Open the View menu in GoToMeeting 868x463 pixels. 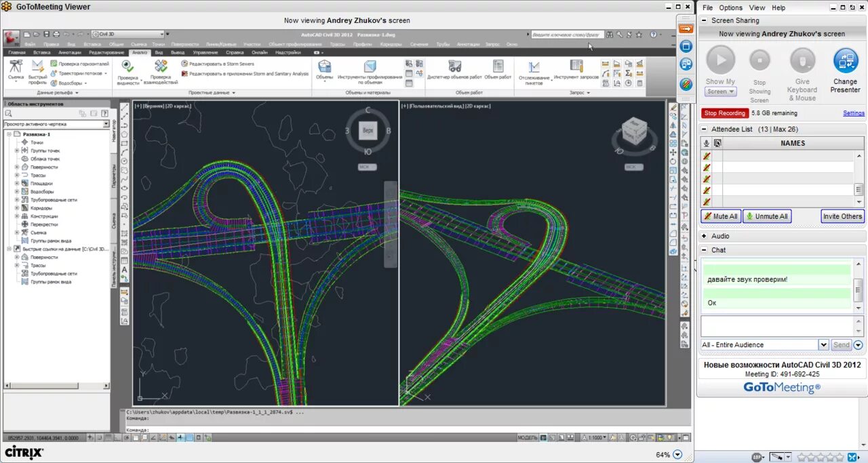pos(757,7)
